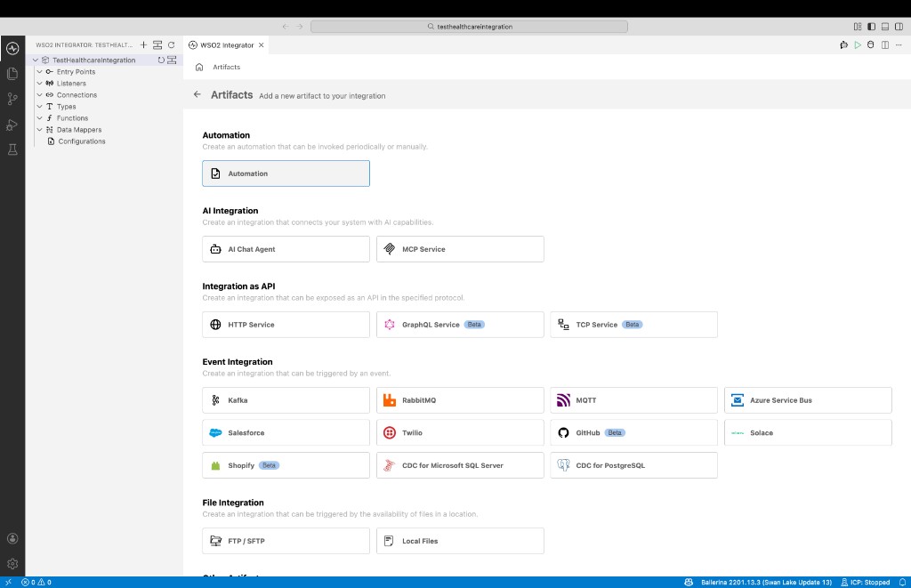The image size is (911, 588).
Task: Choose the GitHub event integration
Action: click(633, 432)
